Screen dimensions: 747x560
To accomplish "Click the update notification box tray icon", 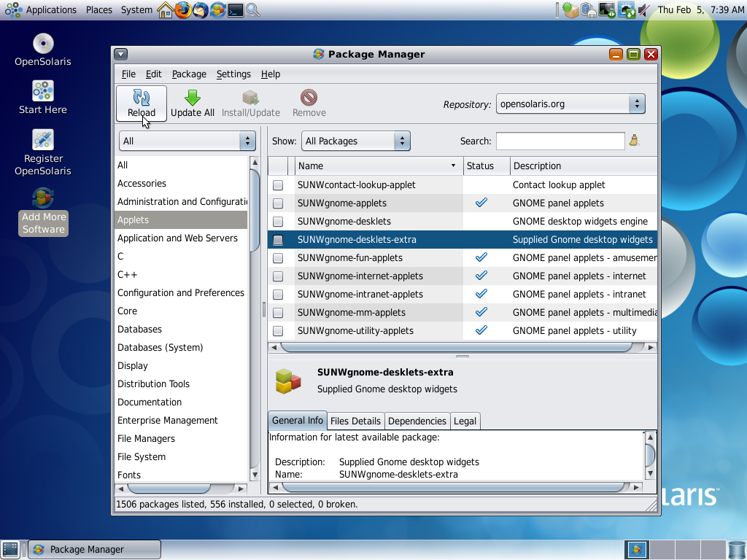I will point(570,10).
